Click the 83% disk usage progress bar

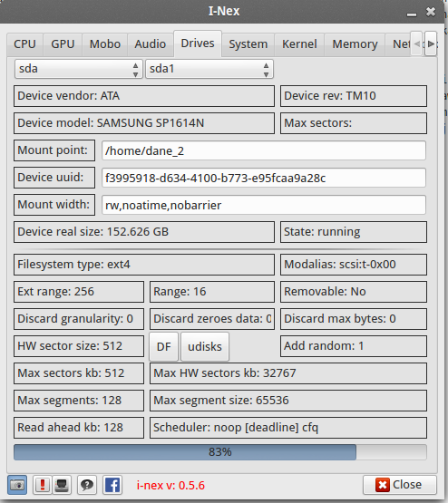click(220, 452)
